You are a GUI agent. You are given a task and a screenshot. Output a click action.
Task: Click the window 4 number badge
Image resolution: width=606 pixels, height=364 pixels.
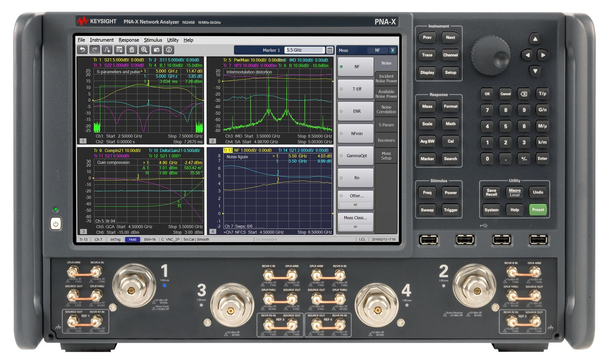click(212, 231)
